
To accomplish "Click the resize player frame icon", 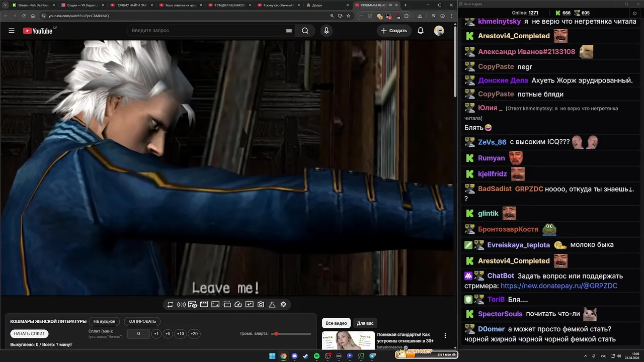I will click(215, 304).
